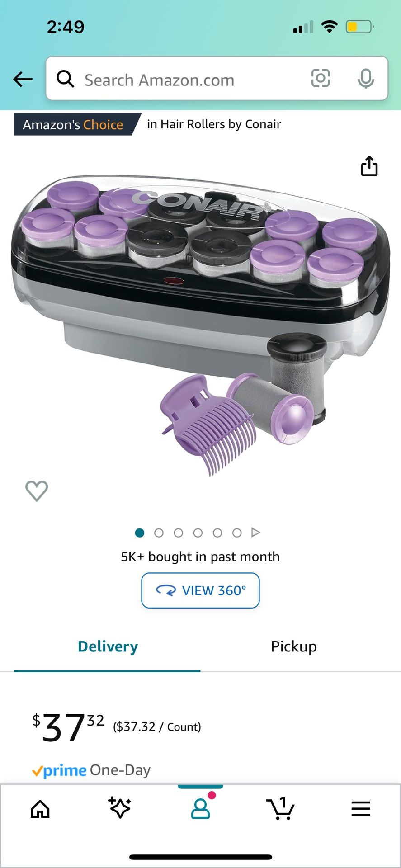Open the shopping cart icon
The image size is (401, 868).
point(281,809)
